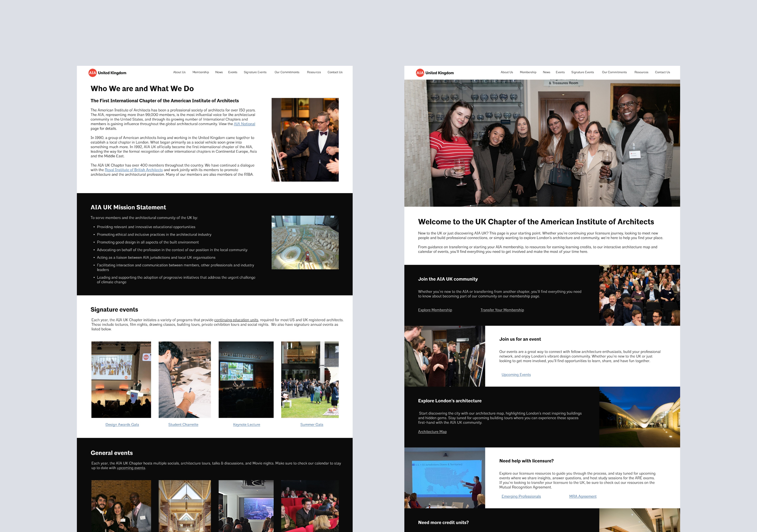Open the Design Awards Gala photo
This screenshot has height=532, width=757.
pos(121,380)
